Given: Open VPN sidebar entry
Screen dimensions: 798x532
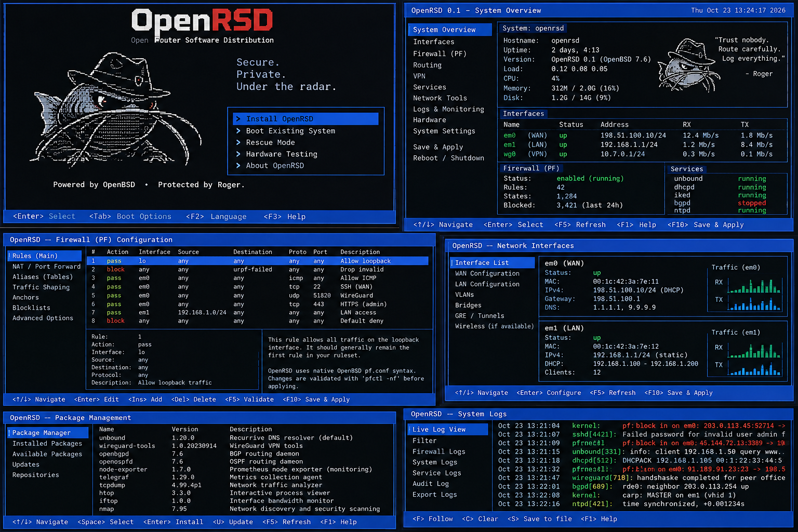Looking at the screenshot, I should tap(419, 76).
